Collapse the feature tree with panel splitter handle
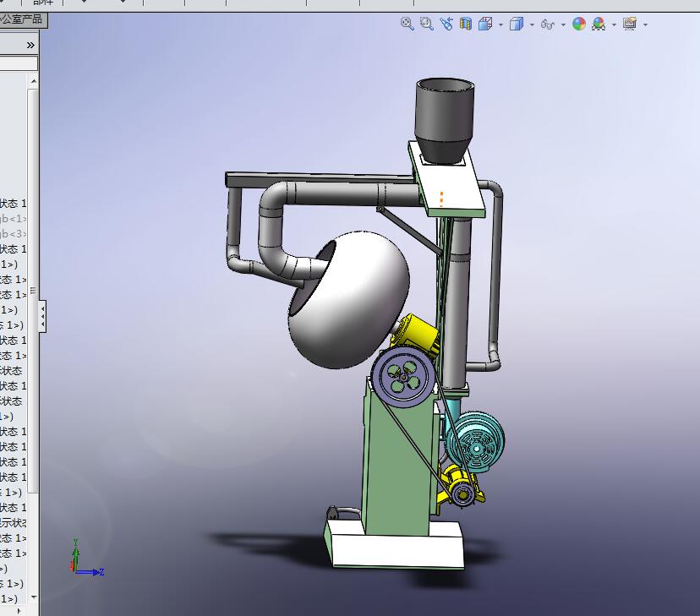700x616 pixels. click(x=42, y=316)
